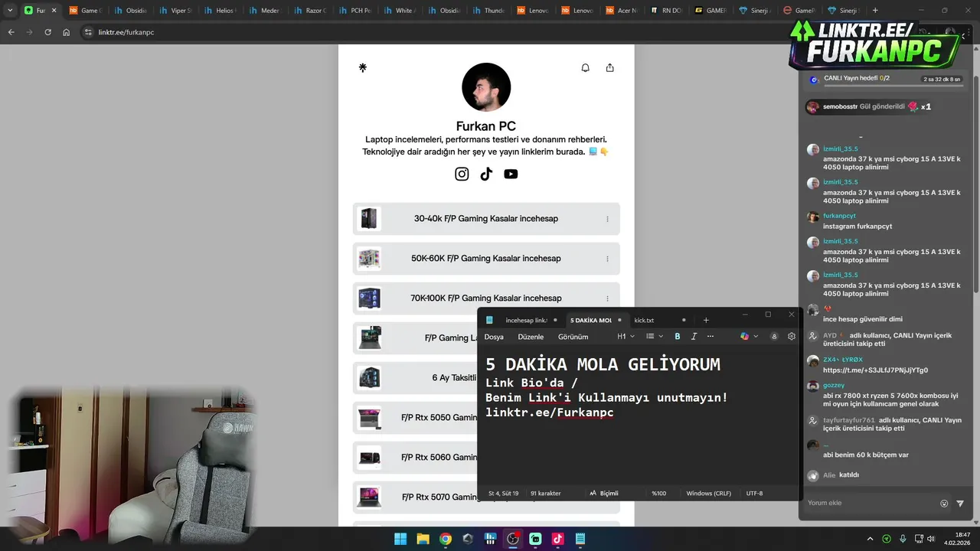Open the Copilot dropdown in Notepad

click(750, 337)
